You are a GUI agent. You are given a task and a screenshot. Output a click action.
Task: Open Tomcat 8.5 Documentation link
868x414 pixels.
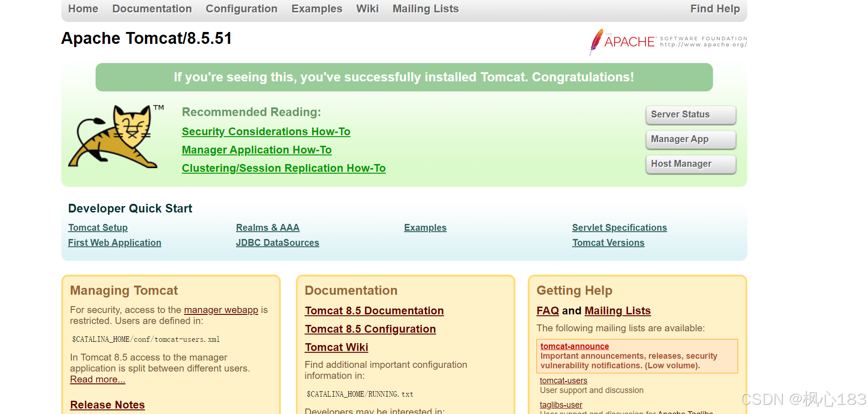pos(375,311)
